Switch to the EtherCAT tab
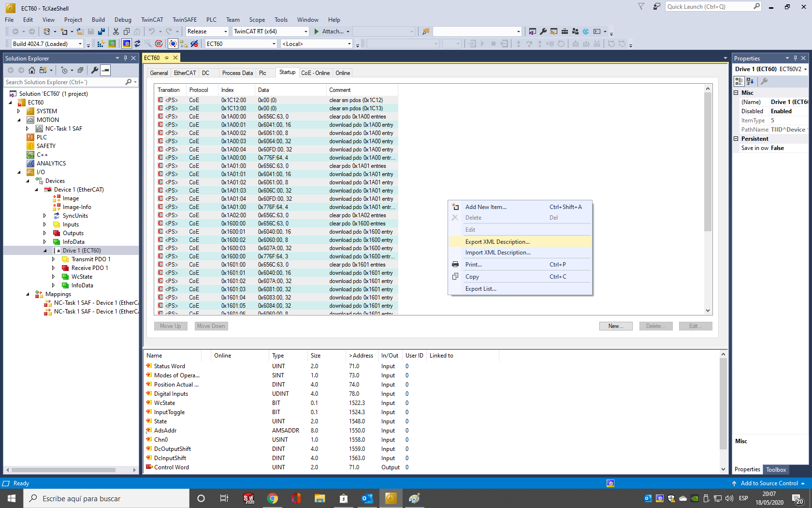The width and height of the screenshot is (812, 508). (x=185, y=73)
